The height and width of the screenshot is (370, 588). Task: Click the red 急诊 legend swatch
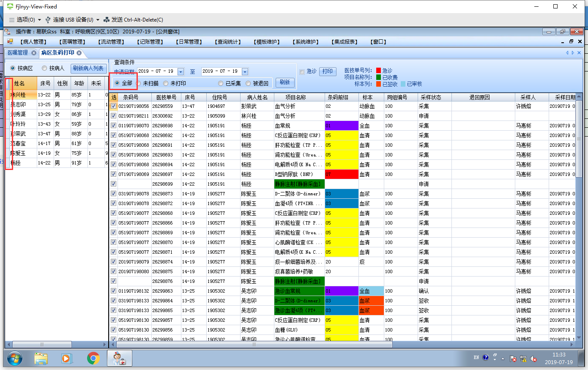(378, 71)
